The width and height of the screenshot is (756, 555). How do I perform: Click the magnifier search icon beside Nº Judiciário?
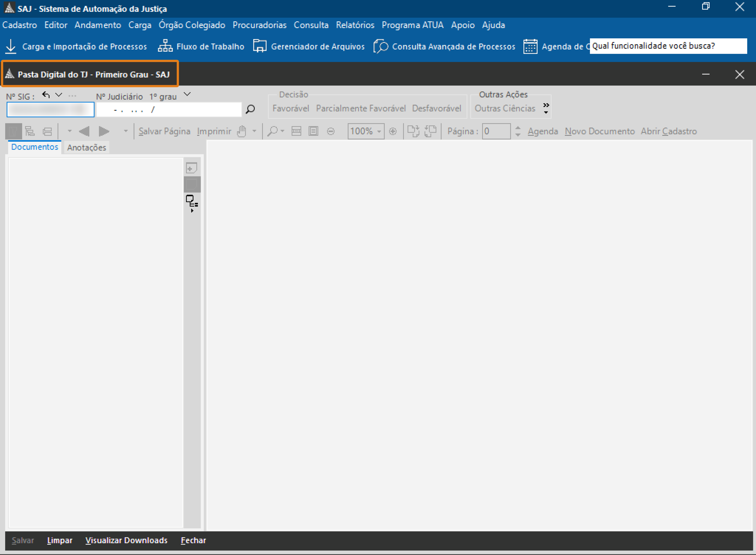(250, 109)
